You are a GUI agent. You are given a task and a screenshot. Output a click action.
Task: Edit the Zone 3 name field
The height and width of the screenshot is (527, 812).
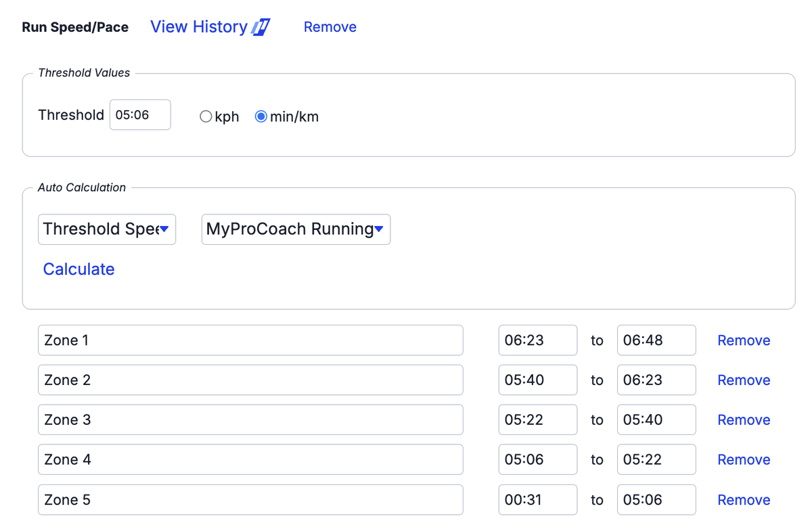[x=250, y=420]
